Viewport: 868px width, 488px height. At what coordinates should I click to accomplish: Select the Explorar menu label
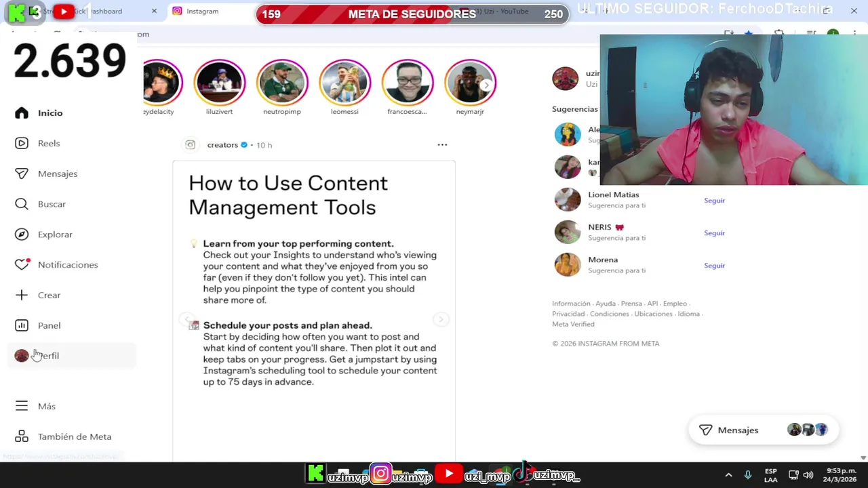click(55, 235)
